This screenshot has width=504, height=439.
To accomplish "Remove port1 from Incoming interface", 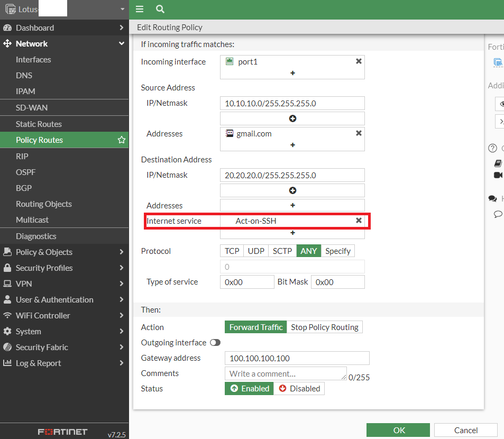I will [x=359, y=61].
